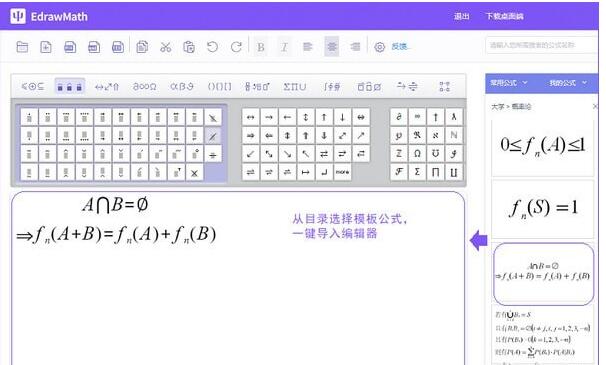The height and width of the screenshot is (365, 606).
Task: Focus the formula name search box
Action: coord(541,45)
